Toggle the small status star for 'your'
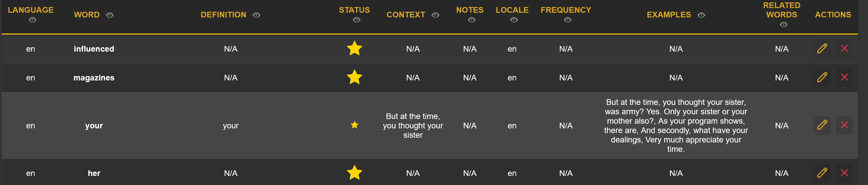The image size is (868, 185). click(x=355, y=125)
